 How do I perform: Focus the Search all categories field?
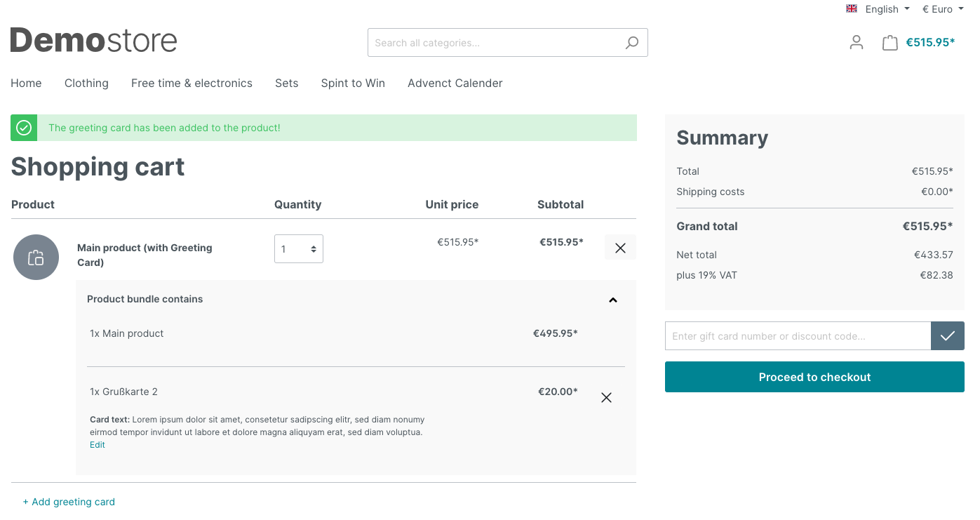tap(498, 43)
